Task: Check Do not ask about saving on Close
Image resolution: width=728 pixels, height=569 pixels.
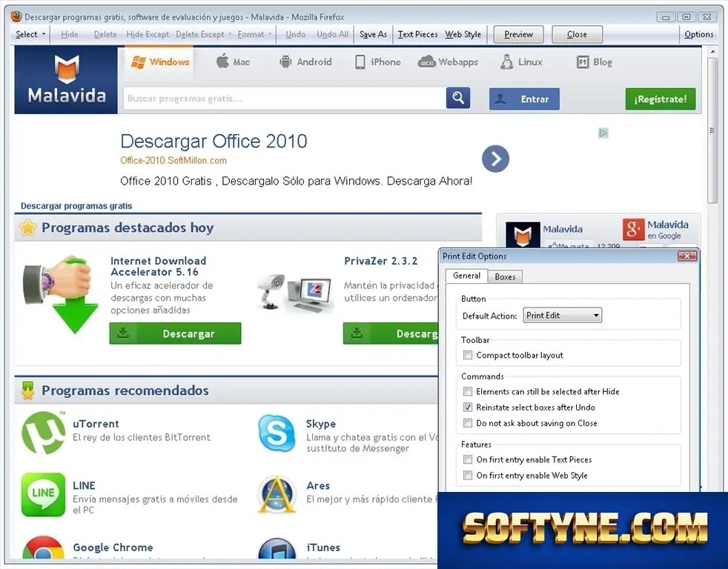Action: pos(468,423)
